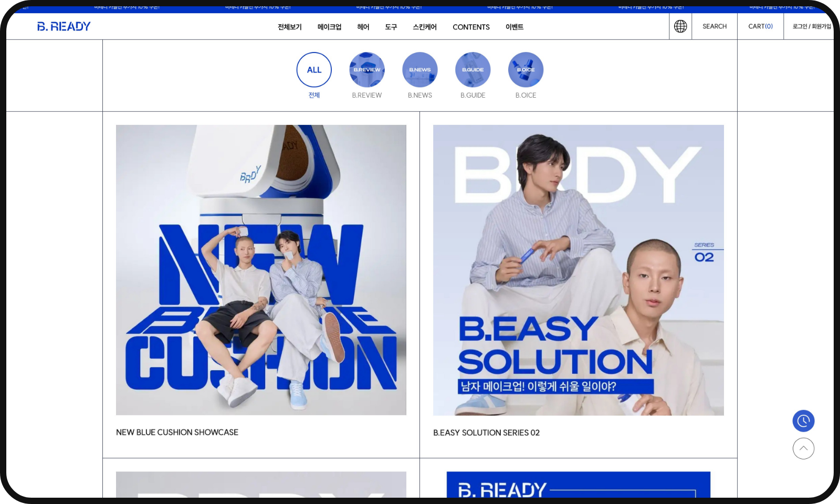The image size is (840, 504).
Task: Select the B.OICE category icon
Action: [526, 69]
